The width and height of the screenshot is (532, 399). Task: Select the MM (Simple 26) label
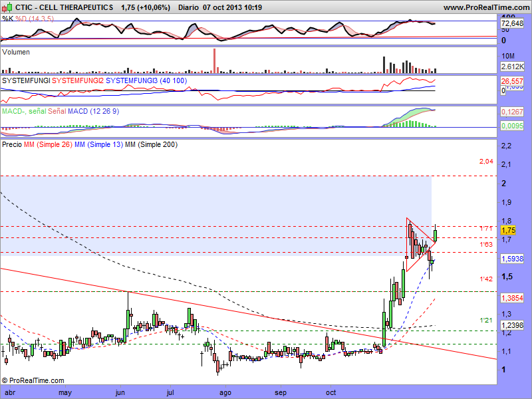click(48, 144)
